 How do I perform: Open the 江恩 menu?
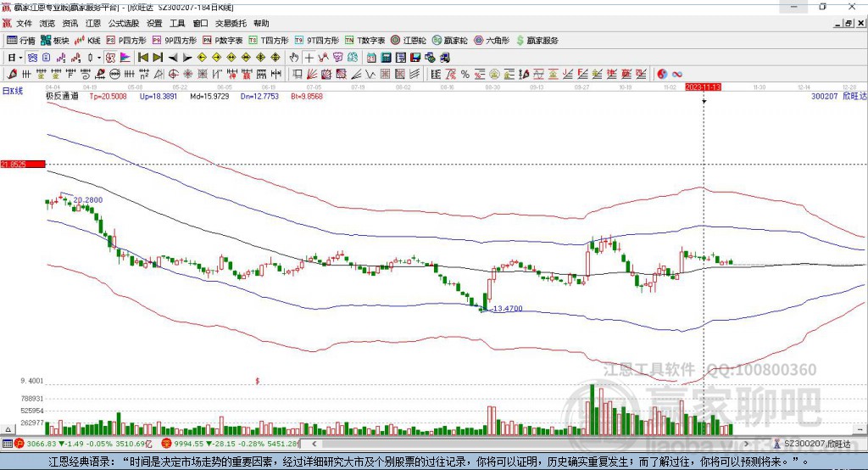[93, 23]
